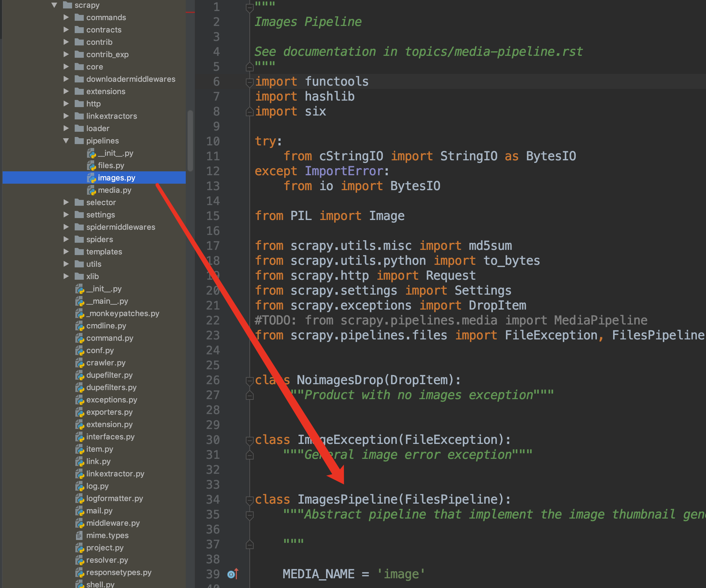706x588 pixels.
Task: Expand the core folder
Action: [66, 67]
